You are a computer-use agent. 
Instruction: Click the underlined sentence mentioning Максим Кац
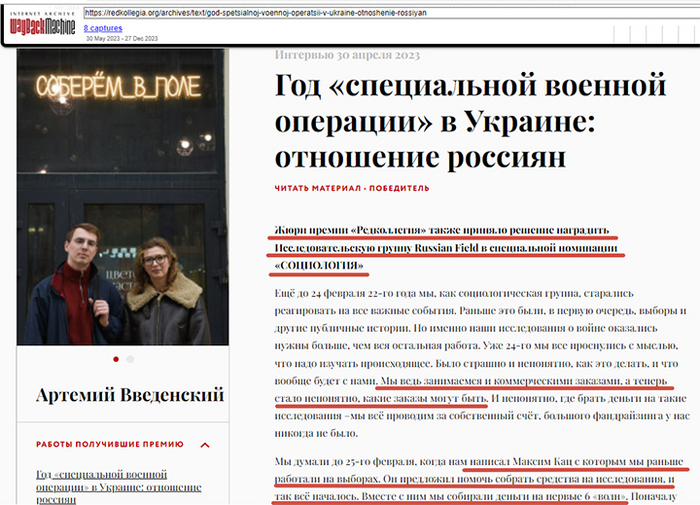pos(480,479)
